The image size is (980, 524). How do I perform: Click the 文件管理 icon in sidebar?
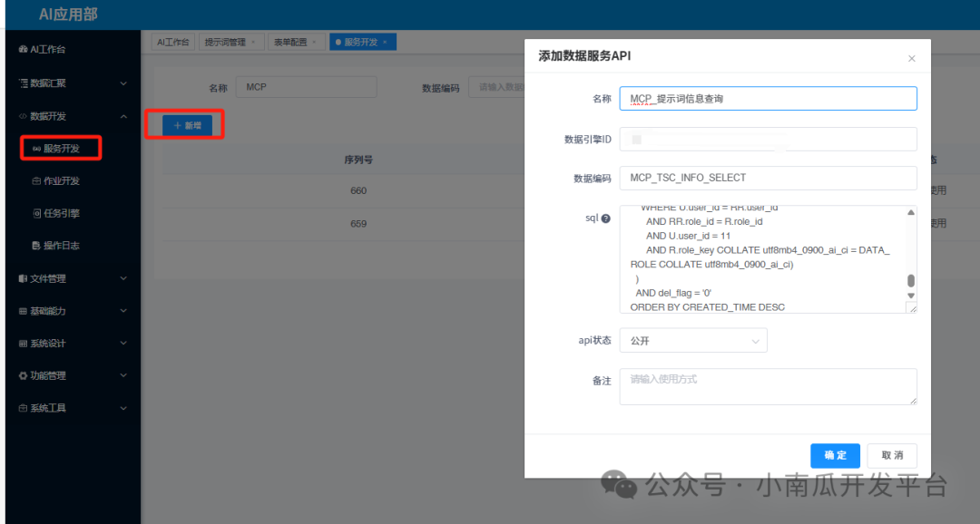coord(23,278)
